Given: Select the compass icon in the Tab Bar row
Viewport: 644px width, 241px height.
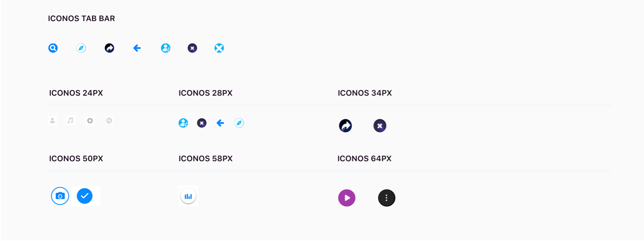Looking at the screenshot, I should click(x=81, y=48).
